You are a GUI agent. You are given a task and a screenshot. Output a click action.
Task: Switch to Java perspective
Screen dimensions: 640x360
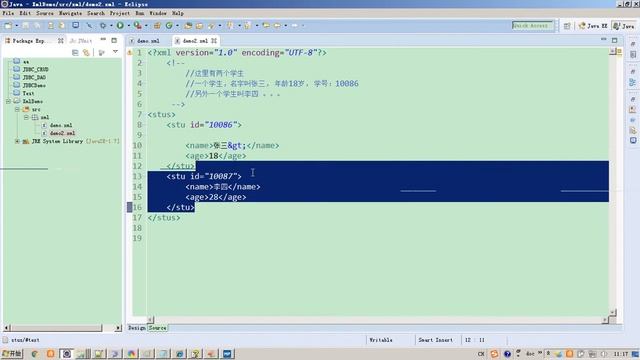coord(624,26)
